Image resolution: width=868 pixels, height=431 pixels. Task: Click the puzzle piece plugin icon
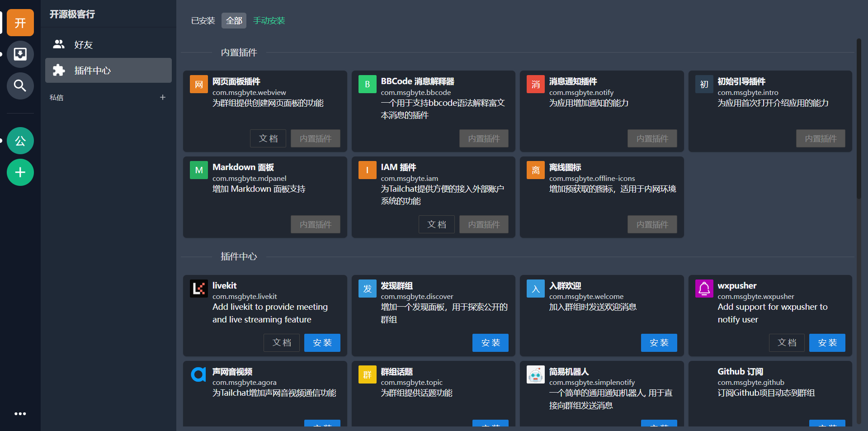(59, 70)
